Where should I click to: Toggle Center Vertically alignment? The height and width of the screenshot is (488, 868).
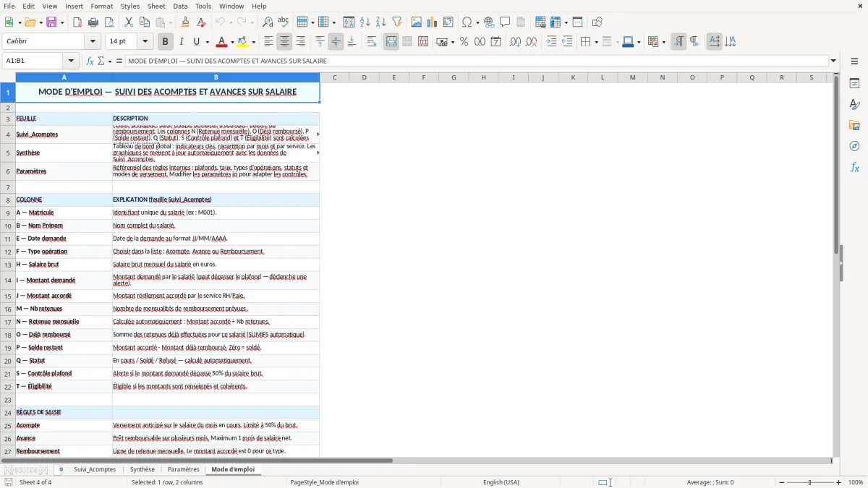336,42
